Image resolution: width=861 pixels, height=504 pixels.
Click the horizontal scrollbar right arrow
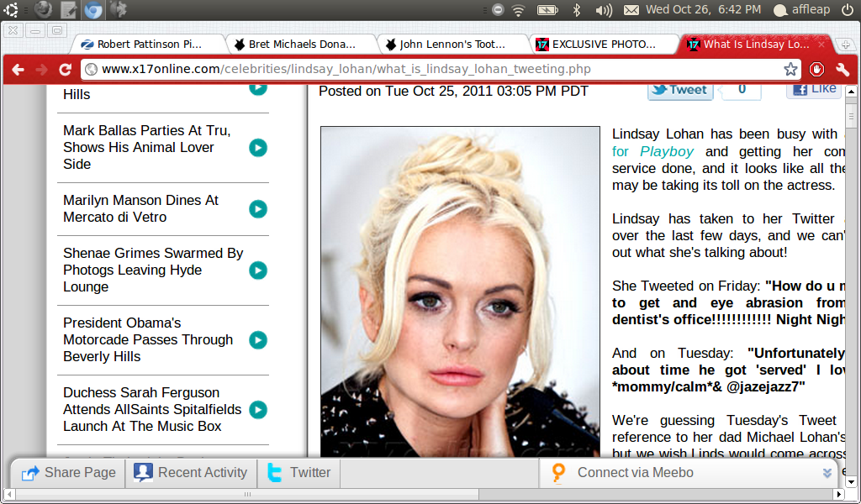pos(838,494)
